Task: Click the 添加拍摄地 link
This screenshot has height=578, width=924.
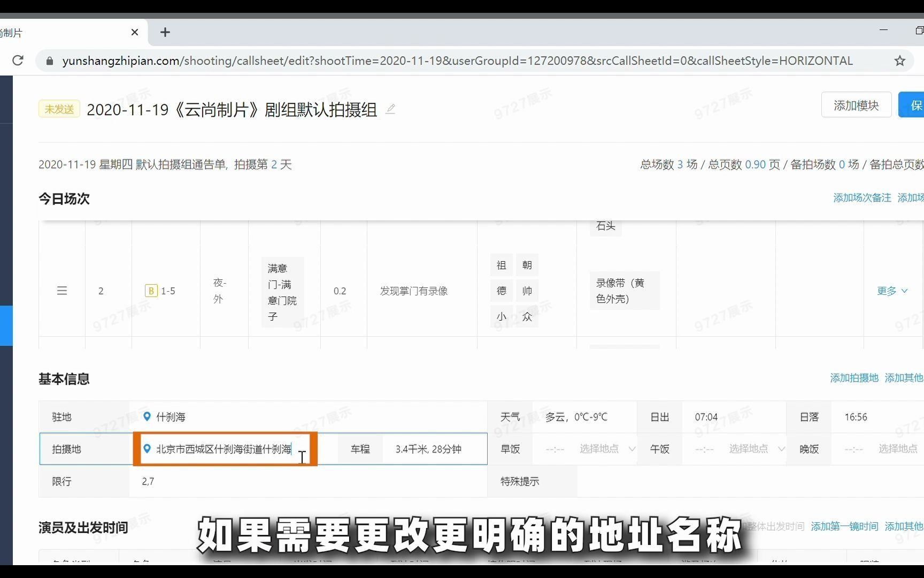Action: pos(854,378)
